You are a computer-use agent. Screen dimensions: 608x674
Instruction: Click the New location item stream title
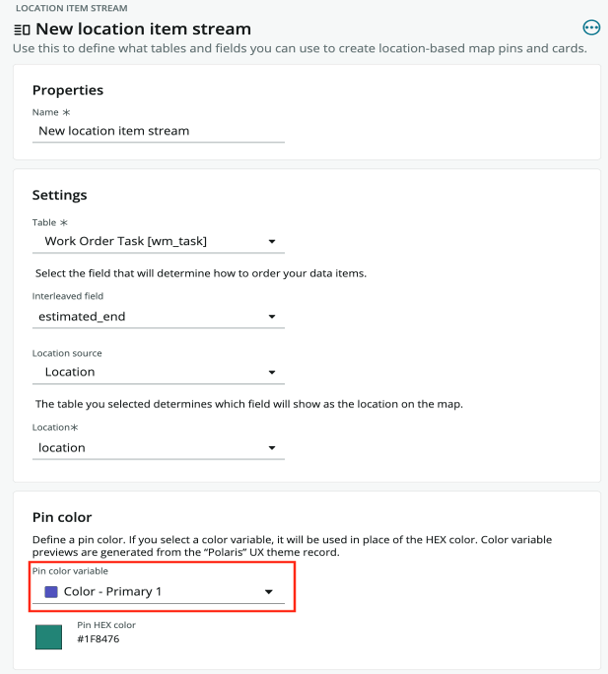143,29
